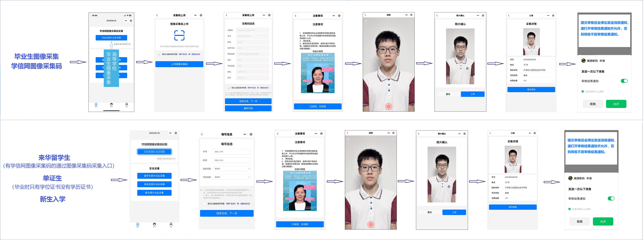Screen dimensions: 644x240
Task: Uncheck agreement checkbox above 上传图像采集码 button
Action: tap(159, 54)
